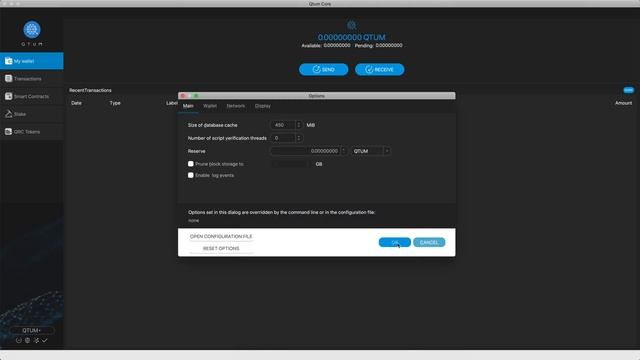Image resolution: width=640 pixels, height=360 pixels.
Task: Open the Smart Contracts sidebar page
Action: point(32,96)
